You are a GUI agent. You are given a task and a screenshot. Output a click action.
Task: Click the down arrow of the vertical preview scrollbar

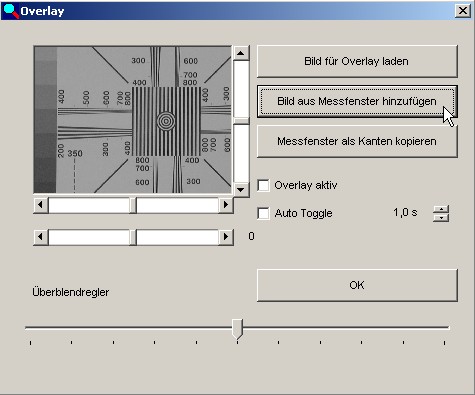click(241, 190)
